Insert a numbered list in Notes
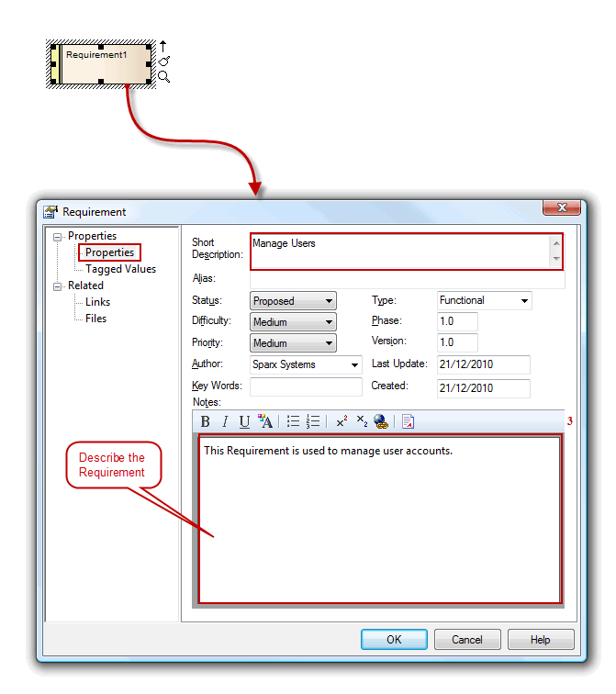The image size is (616, 694). (x=313, y=421)
